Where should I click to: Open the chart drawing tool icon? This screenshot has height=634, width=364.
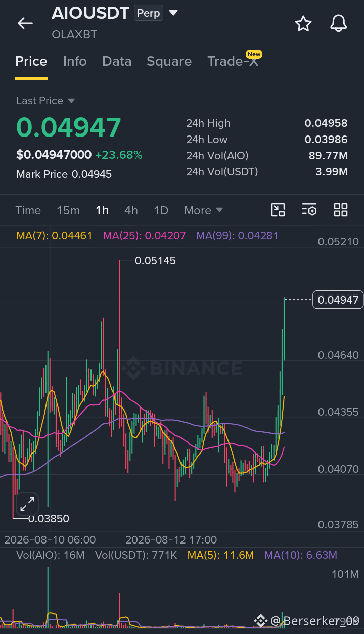click(278, 210)
